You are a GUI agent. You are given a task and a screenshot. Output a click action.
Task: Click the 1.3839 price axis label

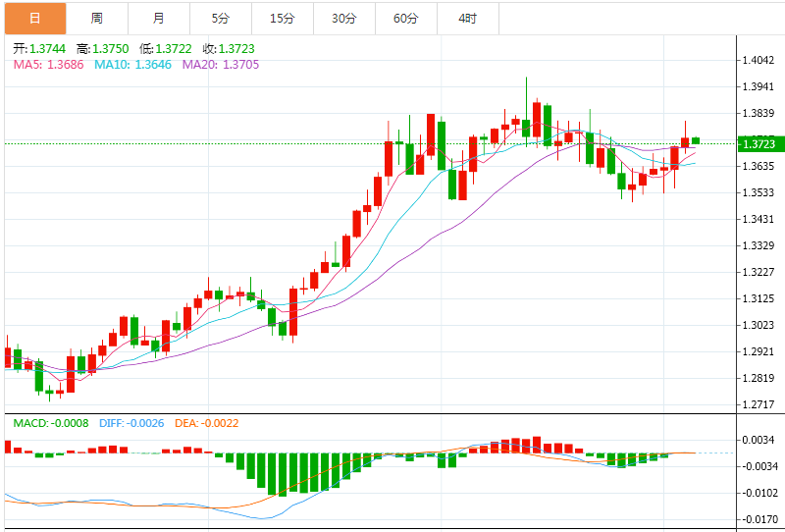pos(759,114)
